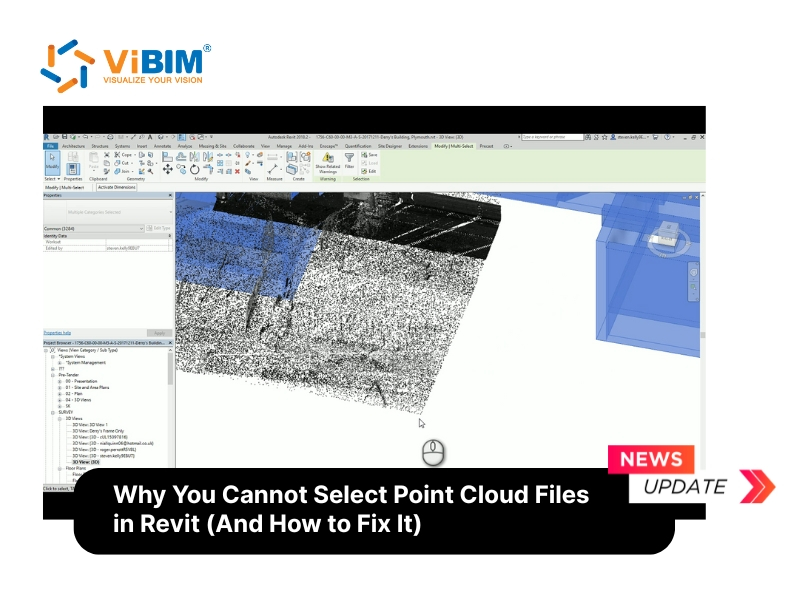
Task: Activate the Copy tool in Modify panel
Action: 183,170
